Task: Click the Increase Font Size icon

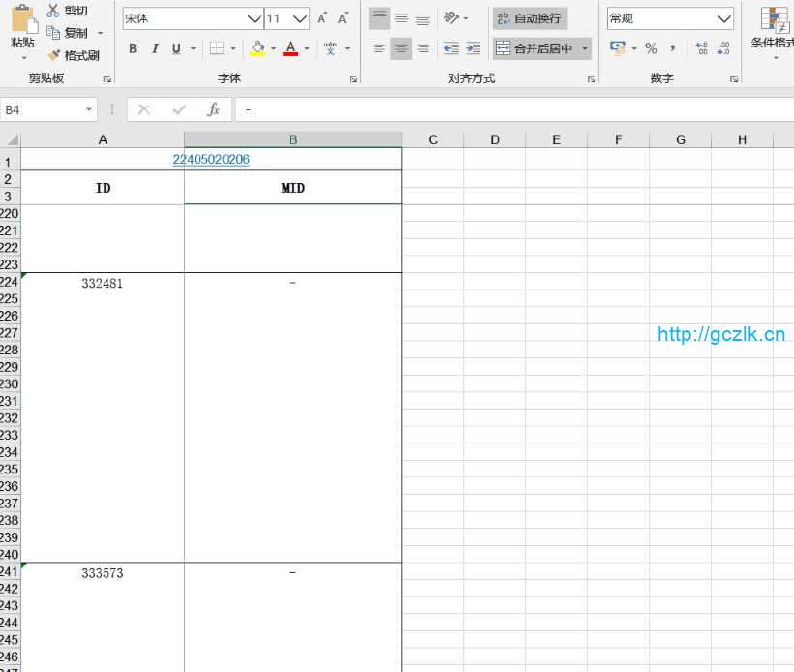Action: click(x=322, y=18)
